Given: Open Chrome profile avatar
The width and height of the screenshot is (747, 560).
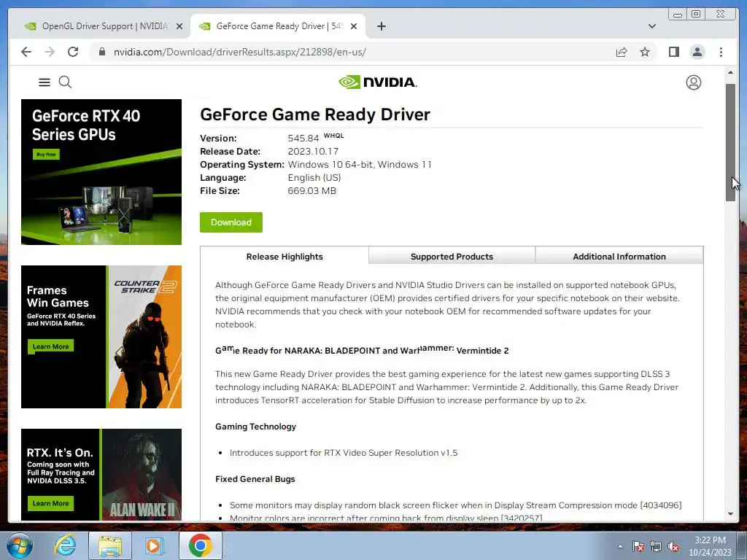Looking at the screenshot, I should (697, 52).
